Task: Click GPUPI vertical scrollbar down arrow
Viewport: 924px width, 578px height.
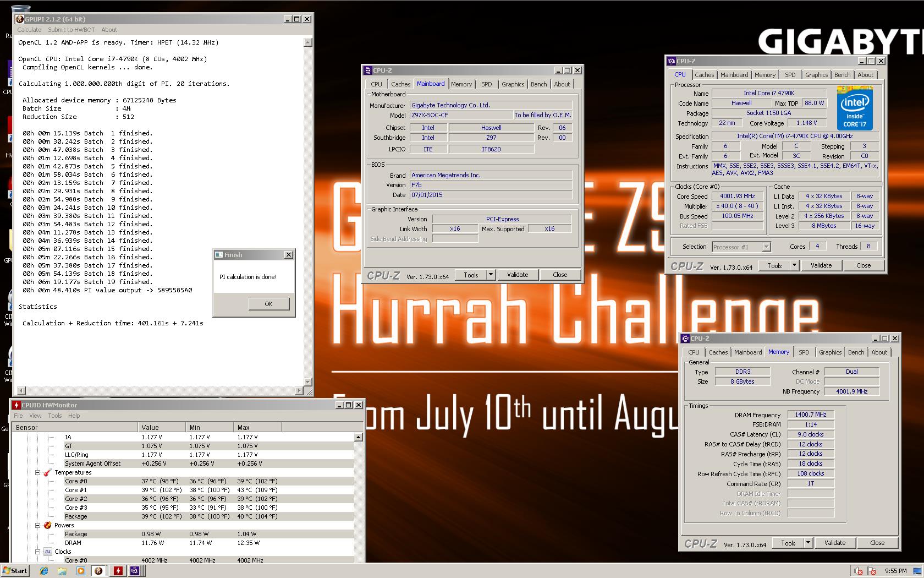Action: [308, 382]
